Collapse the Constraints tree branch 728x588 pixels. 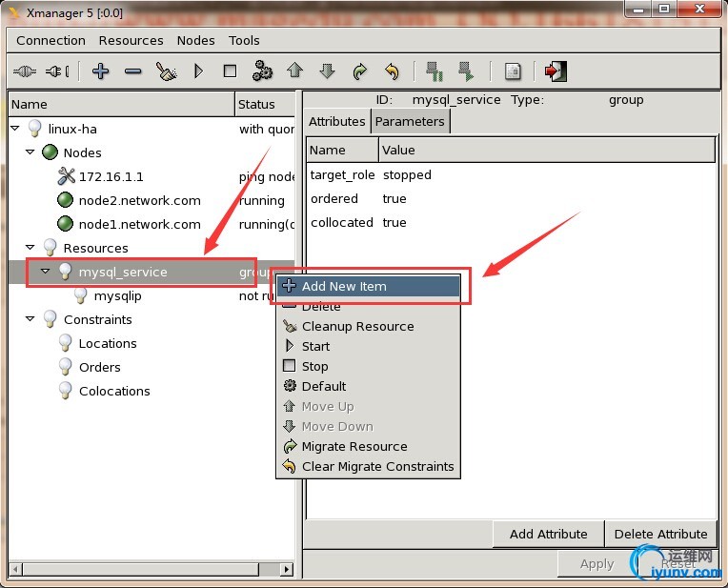[x=30, y=318]
